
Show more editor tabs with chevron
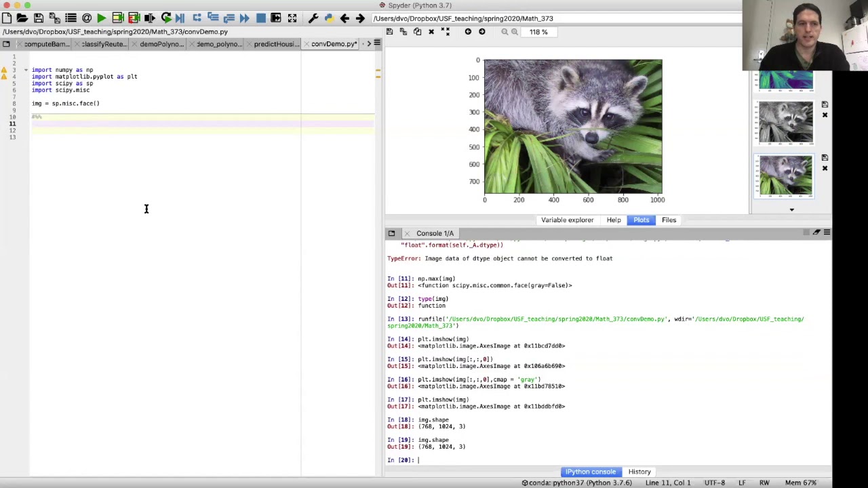368,44
